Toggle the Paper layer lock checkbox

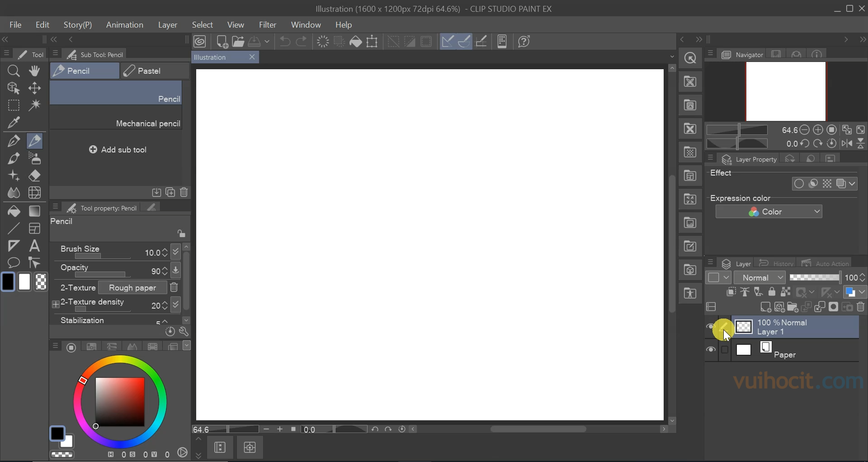point(725,350)
